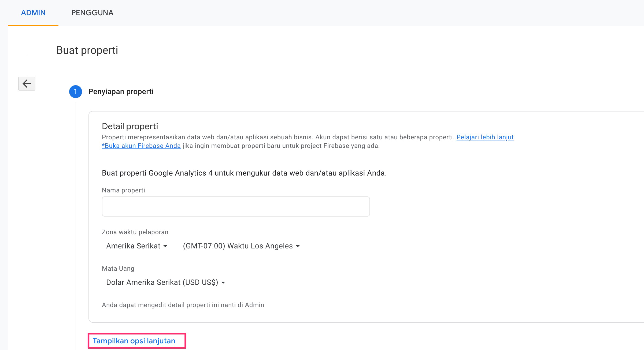This screenshot has height=350, width=644.
Task: Open the PENGGUNA tab
Action: [92, 13]
